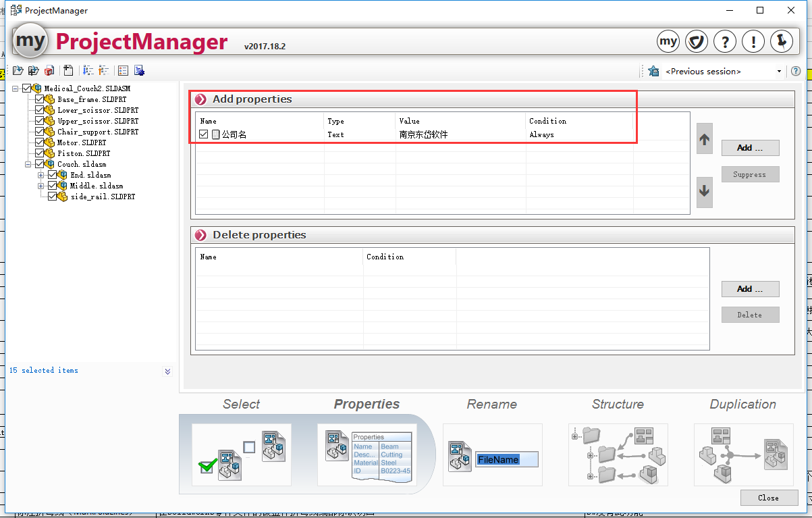This screenshot has height=518, width=812.
Task: Click the round 'my' header button
Action: (668, 42)
